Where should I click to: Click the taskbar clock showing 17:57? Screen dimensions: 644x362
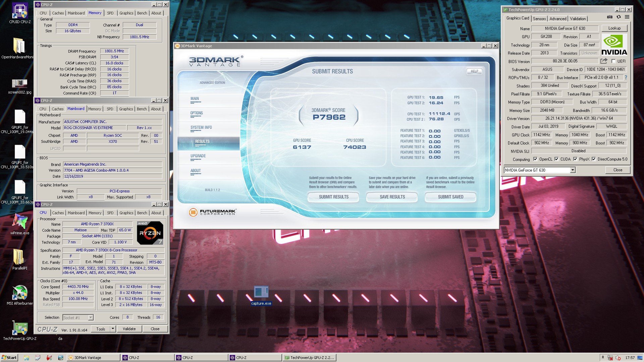point(630,358)
